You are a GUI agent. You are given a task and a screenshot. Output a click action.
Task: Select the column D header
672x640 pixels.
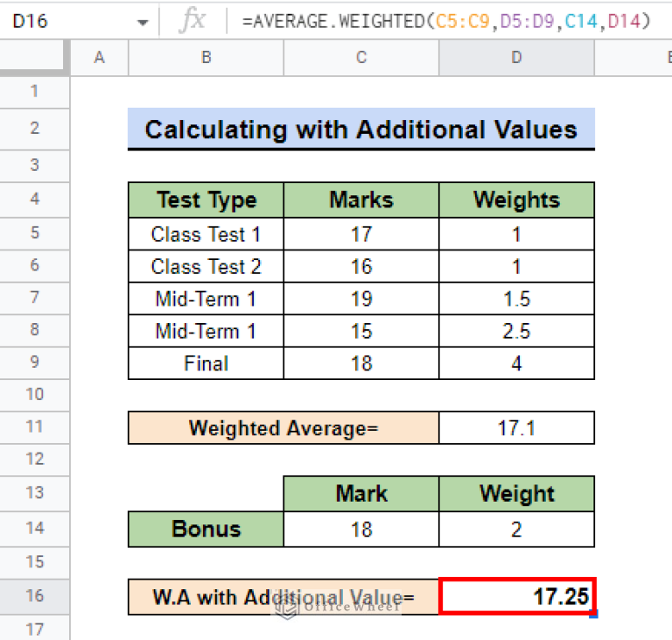coord(516,58)
